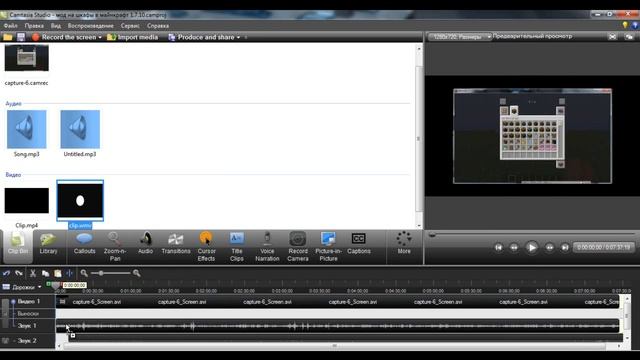Click the timeline zoom out magnifier
Viewport: 640px width, 360px height.
click(x=84, y=273)
